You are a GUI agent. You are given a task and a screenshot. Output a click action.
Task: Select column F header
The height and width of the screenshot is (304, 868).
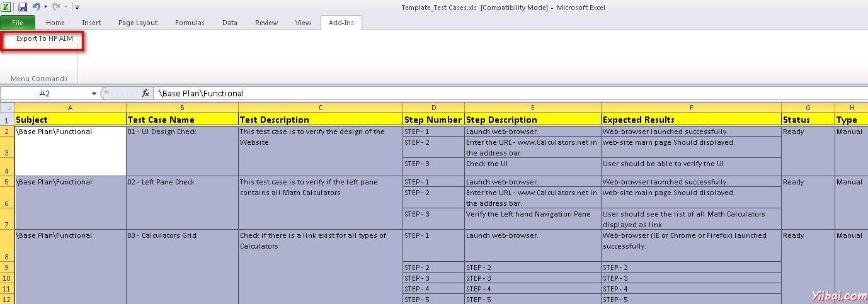pyautogui.click(x=691, y=108)
